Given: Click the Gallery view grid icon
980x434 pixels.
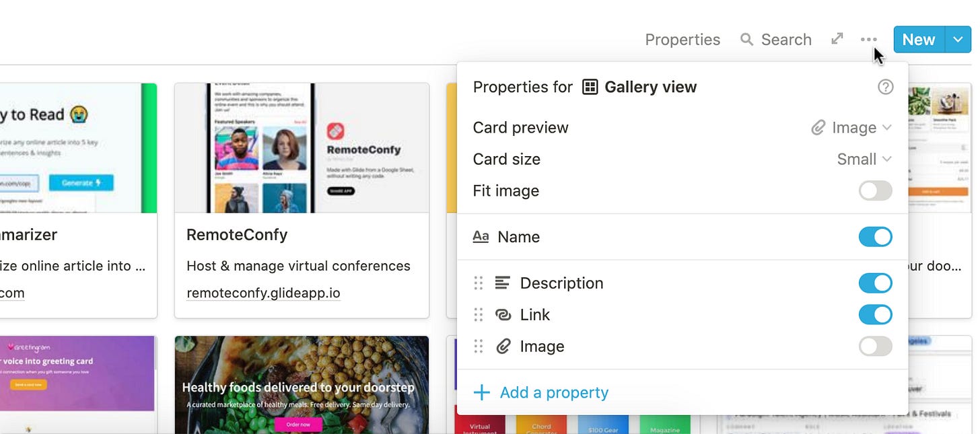Looking at the screenshot, I should tap(590, 87).
